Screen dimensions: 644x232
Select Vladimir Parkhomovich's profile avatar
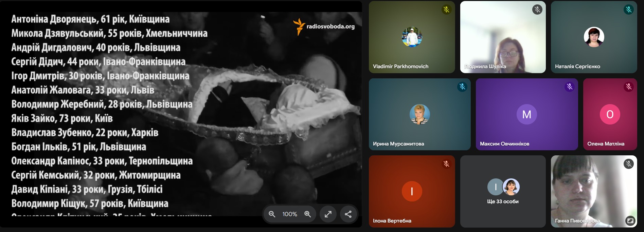click(412, 37)
